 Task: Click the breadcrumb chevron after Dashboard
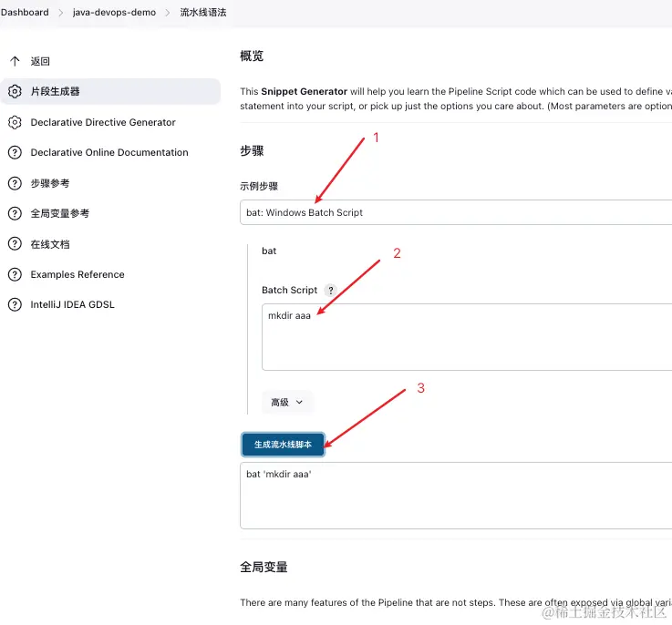61,13
